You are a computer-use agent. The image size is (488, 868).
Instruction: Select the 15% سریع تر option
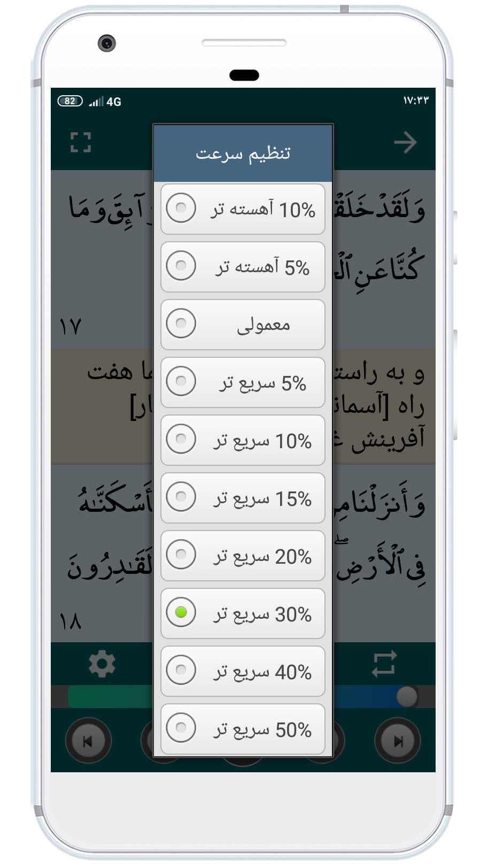[x=243, y=498]
